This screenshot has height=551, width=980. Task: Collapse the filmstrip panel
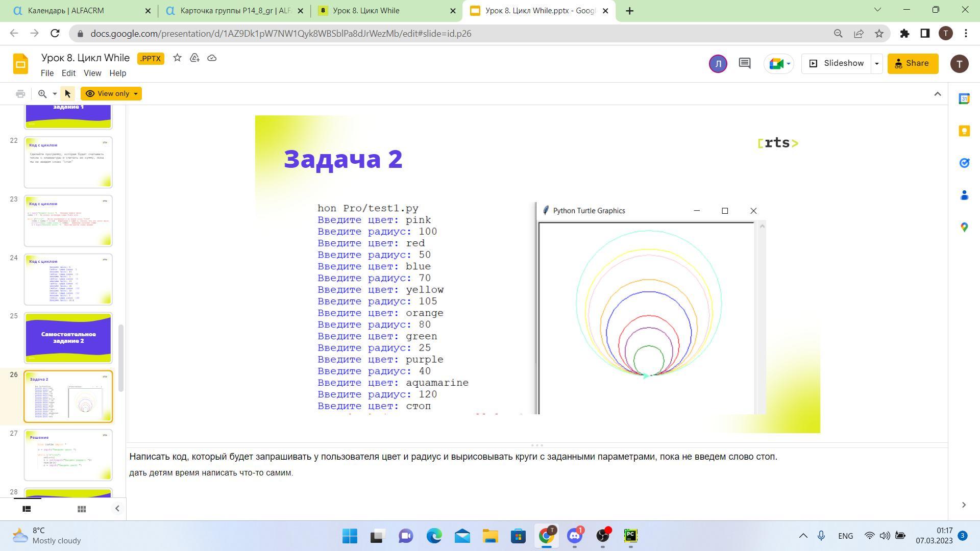coord(117,509)
